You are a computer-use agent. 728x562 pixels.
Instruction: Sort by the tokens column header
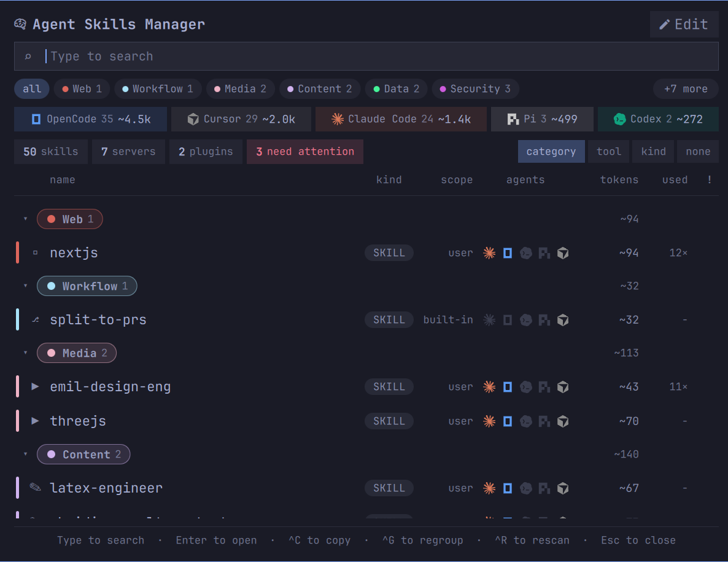tap(619, 180)
